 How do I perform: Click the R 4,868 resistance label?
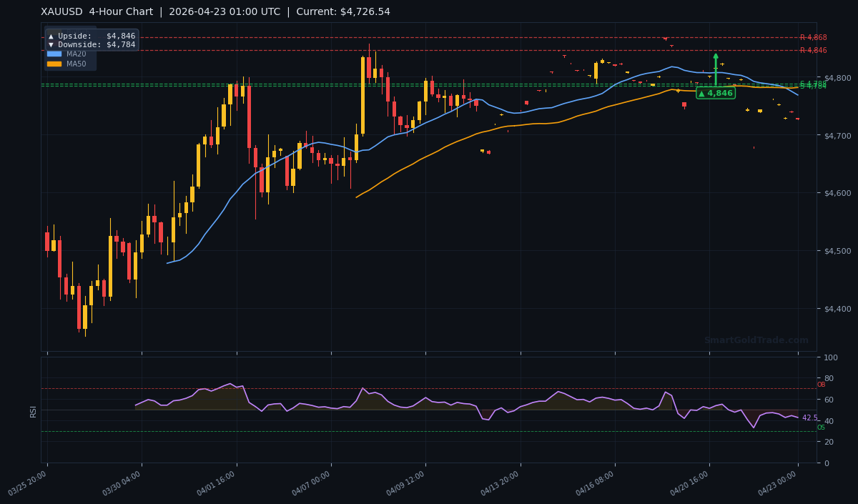[813, 37]
